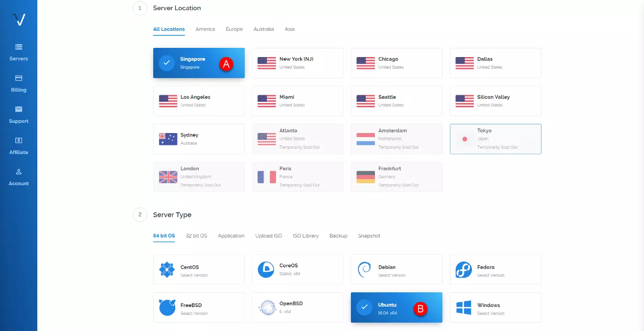Click the US flag beside Los Angeles
Viewport: 644px width, 331px height.
pyautogui.click(x=168, y=101)
